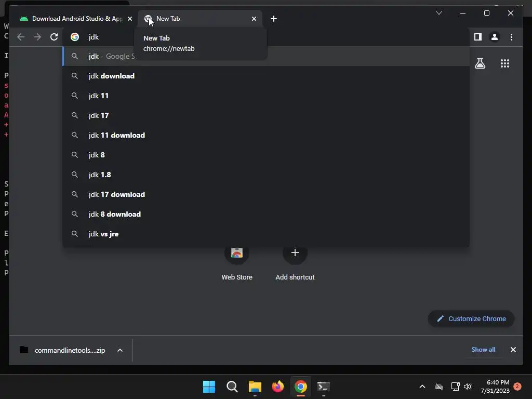Open the terminal taskbar icon
The height and width of the screenshot is (399, 532).
coord(323,387)
